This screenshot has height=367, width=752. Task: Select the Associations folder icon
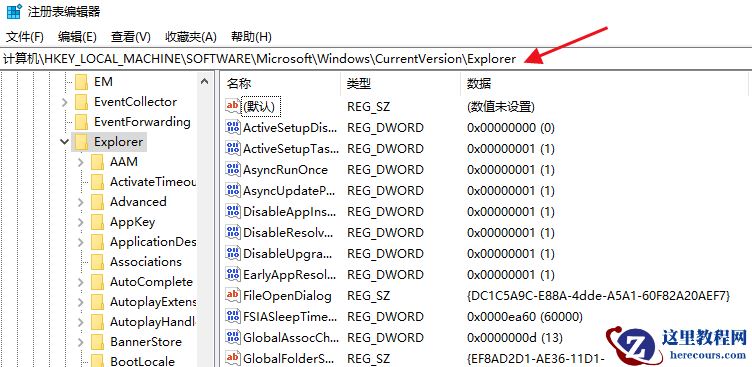tap(97, 262)
